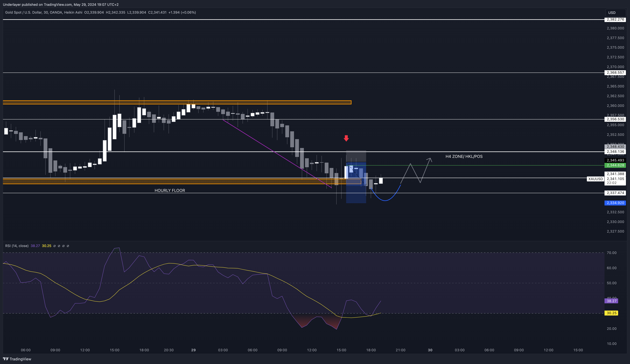
Task: Click the blue 2,334.920 price label
Action: [615, 203]
